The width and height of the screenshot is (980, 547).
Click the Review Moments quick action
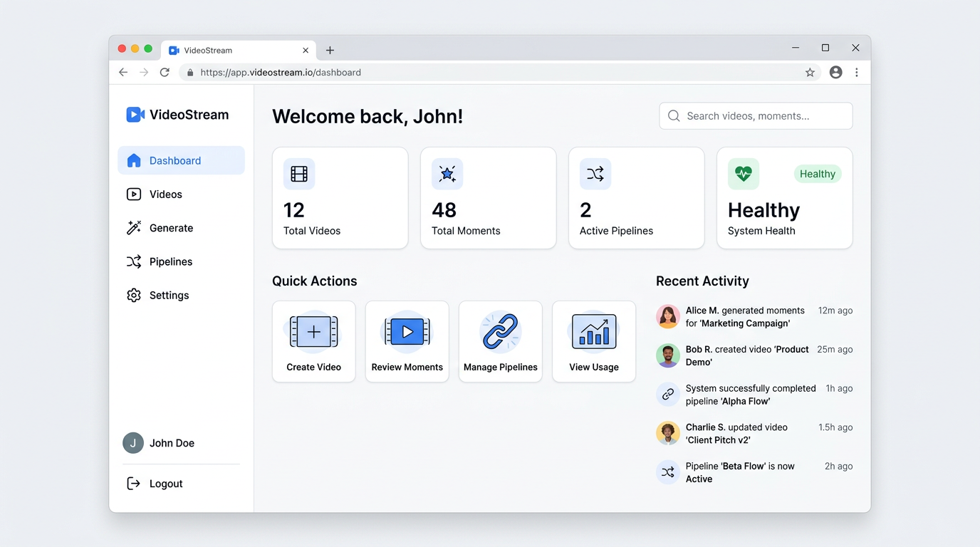coord(407,341)
